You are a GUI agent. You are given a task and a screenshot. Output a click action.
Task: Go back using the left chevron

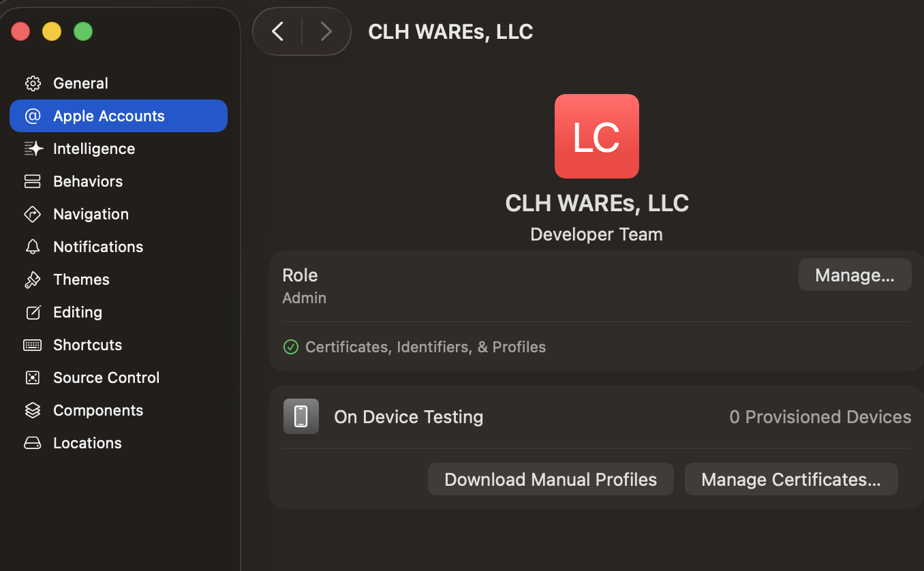click(x=277, y=31)
